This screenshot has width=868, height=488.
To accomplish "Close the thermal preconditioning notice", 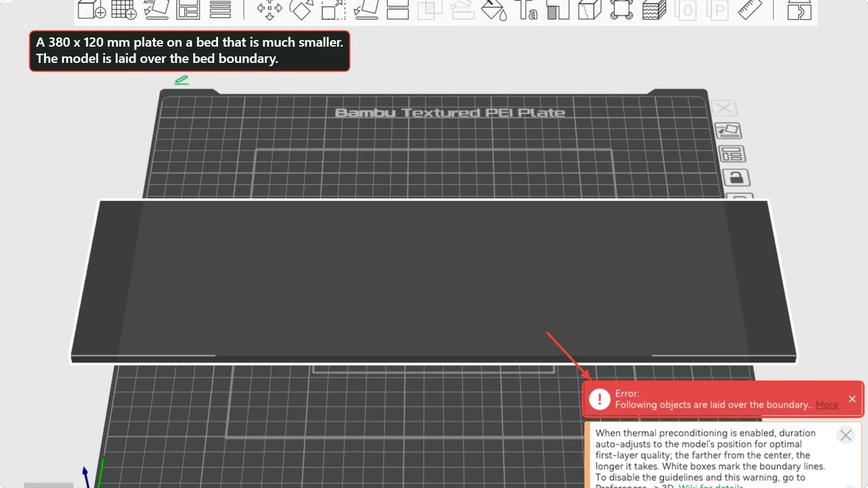I will coord(846,435).
